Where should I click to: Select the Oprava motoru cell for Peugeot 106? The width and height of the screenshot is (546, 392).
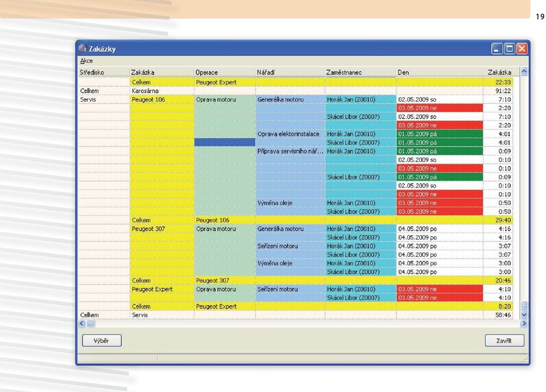point(225,99)
